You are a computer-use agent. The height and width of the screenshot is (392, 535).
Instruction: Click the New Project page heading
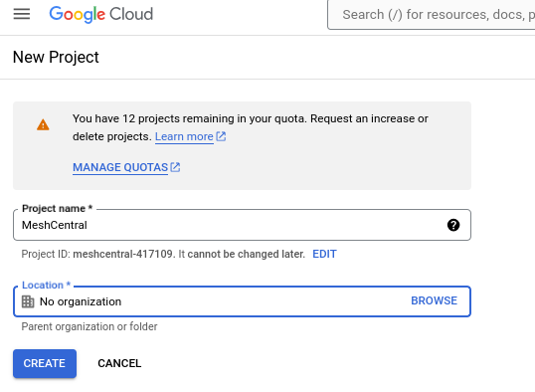point(56,57)
